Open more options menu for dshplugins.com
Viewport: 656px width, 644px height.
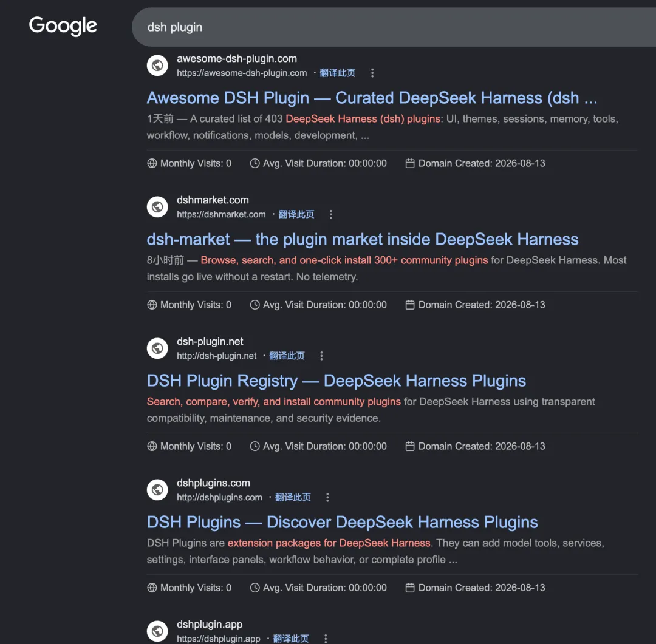pyautogui.click(x=327, y=497)
